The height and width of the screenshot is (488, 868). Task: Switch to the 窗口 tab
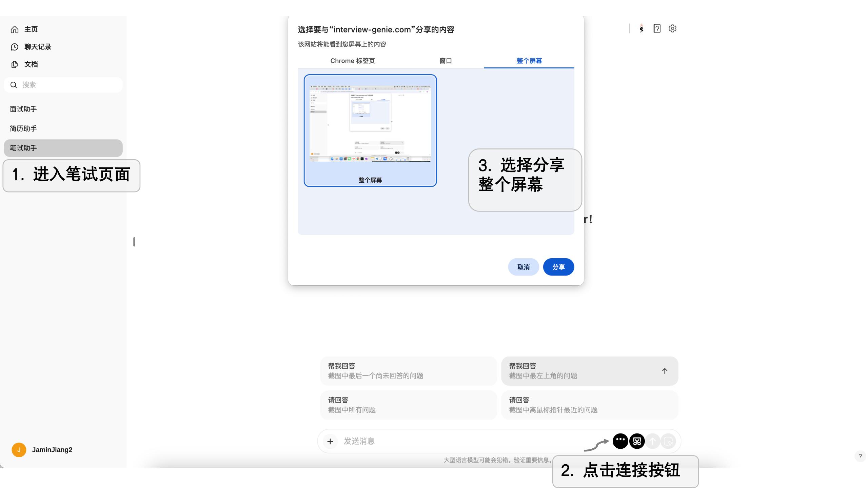pos(446,61)
